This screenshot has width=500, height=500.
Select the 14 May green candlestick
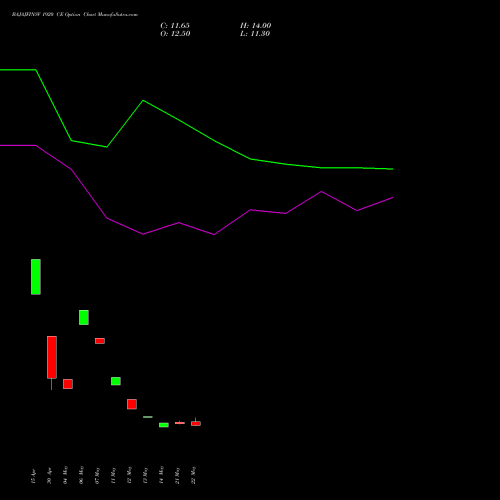pyautogui.click(x=164, y=425)
